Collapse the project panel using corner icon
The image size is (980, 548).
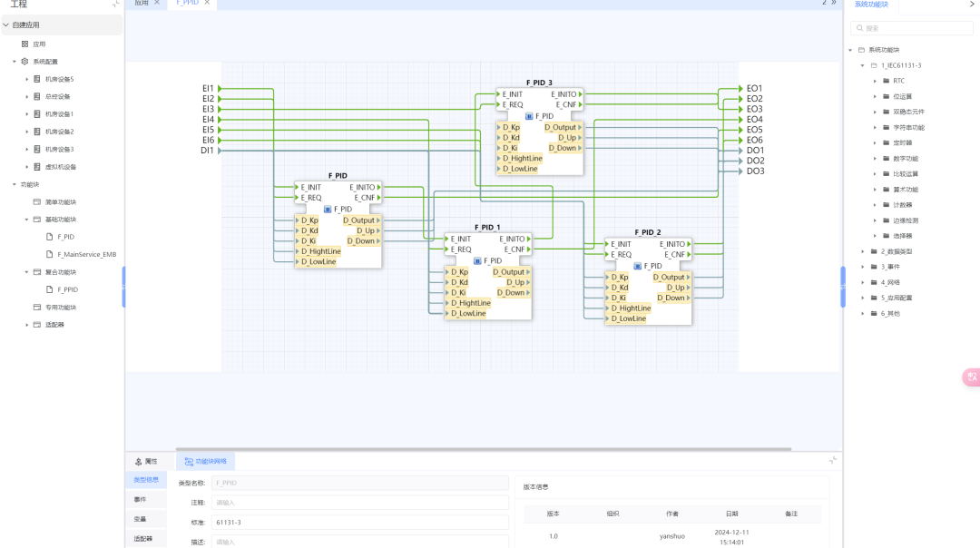(x=115, y=5)
